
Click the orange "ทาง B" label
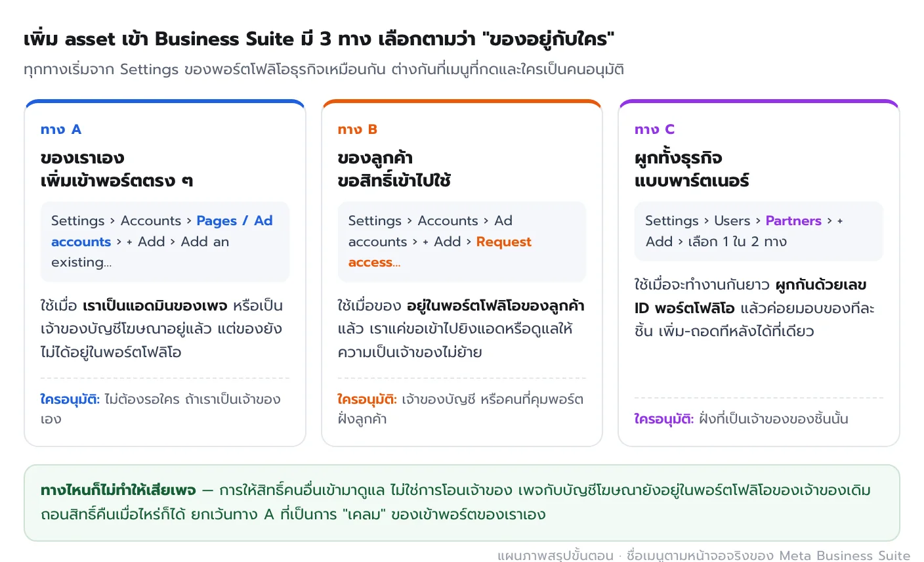358,129
